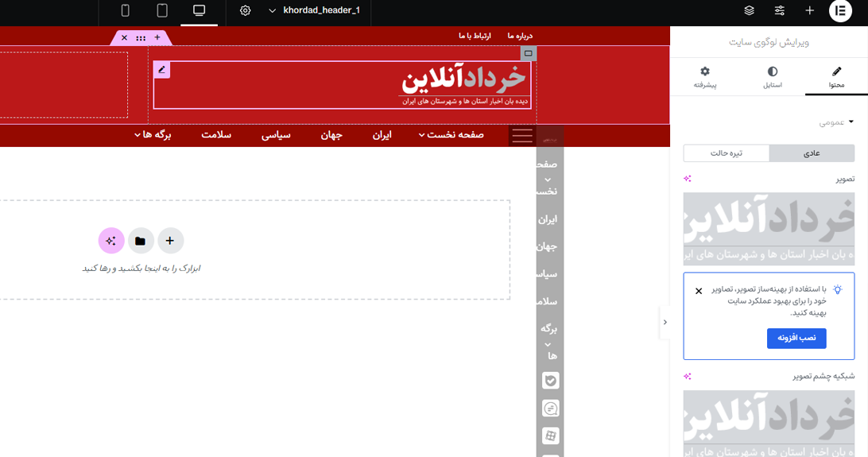Select the خرداد آنلاین logo on canvas
This screenshot has height=457, width=868.
point(464,85)
